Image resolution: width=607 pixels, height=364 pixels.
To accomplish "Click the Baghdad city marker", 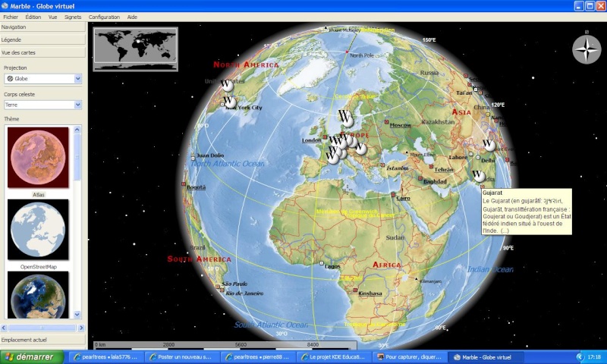I will [x=420, y=178].
